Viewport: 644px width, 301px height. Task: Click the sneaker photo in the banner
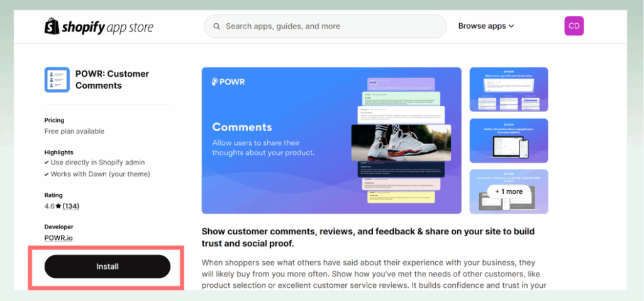[401, 143]
